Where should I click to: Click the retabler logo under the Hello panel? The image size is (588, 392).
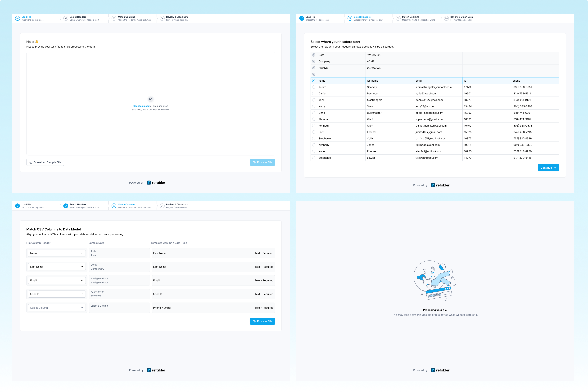pyautogui.click(x=156, y=183)
